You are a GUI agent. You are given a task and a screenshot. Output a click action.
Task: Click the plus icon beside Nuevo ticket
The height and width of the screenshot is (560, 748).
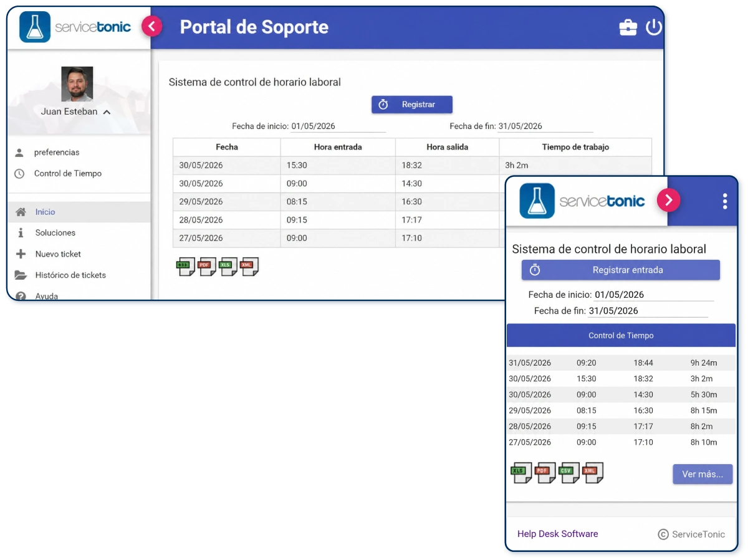21,254
